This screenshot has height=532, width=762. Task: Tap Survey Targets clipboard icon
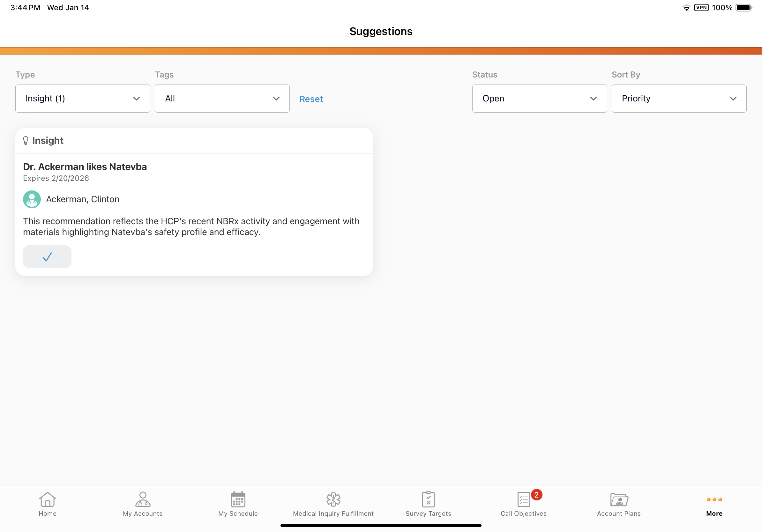coord(428,499)
